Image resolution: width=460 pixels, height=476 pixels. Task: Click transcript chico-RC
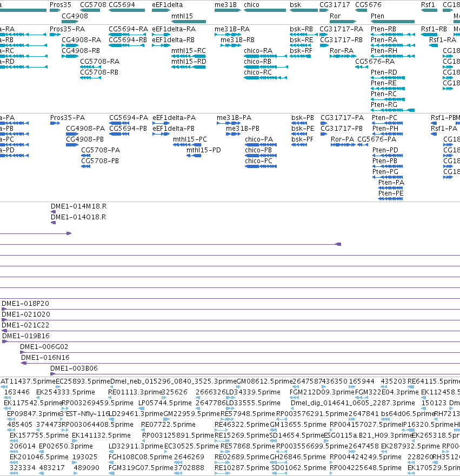click(x=265, y=78)
